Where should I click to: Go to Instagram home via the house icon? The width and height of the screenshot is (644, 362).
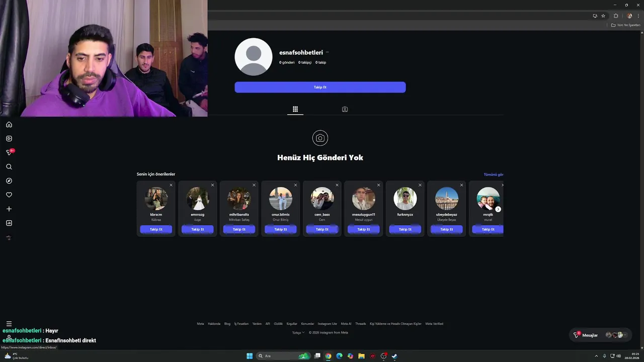click(x=9, y=125)
